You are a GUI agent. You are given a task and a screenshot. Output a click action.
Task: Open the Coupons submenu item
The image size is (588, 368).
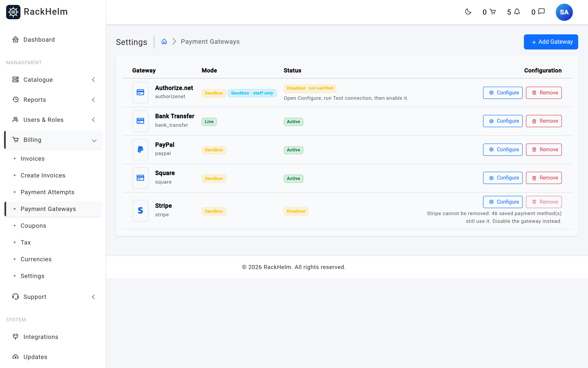(53, 226)
